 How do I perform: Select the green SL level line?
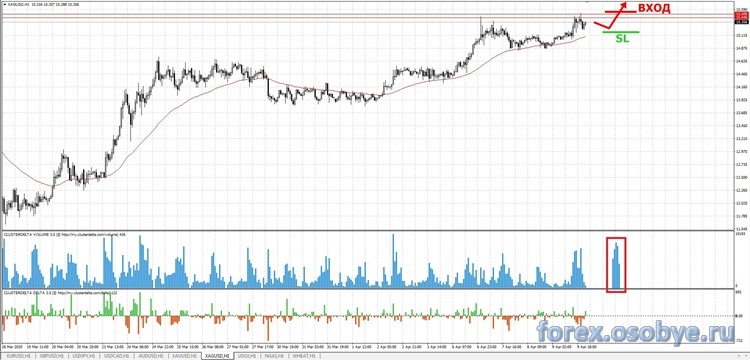pos(621,32)
